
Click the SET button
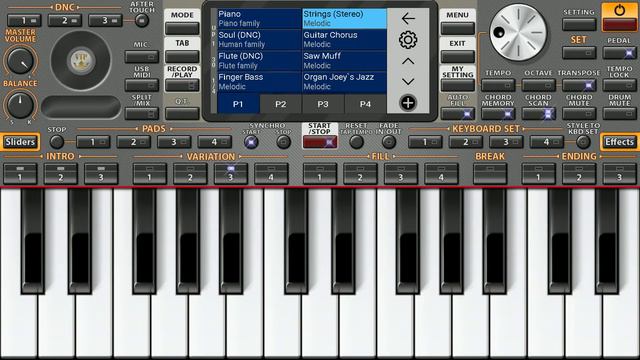(579, 53)
